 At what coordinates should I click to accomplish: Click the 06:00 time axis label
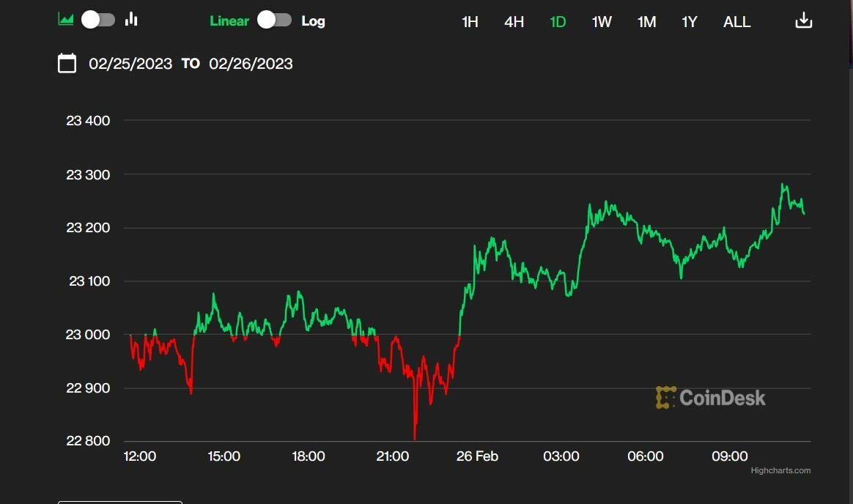click(x=646, y=456)
